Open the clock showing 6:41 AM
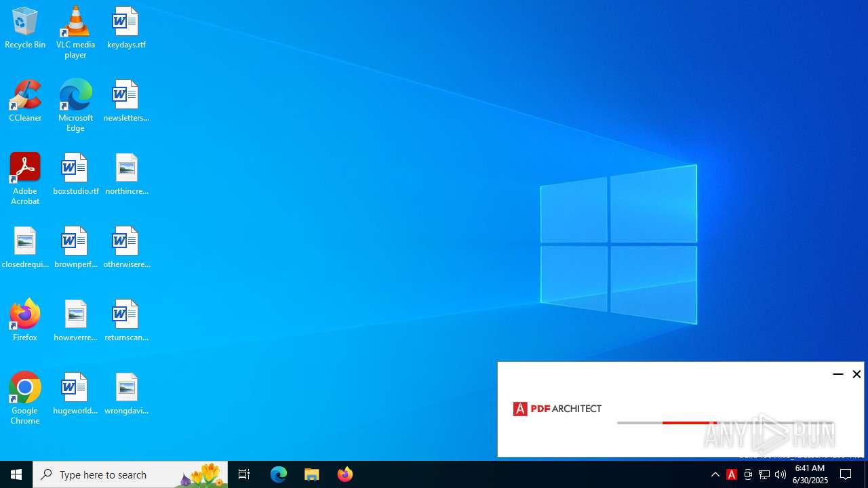868x488 pixels. point(810,474)
